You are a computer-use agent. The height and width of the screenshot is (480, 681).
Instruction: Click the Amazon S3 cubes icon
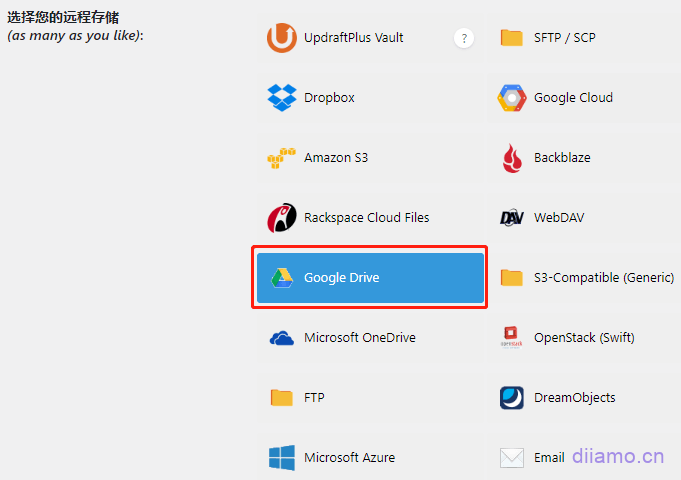(x=281, y=158)
